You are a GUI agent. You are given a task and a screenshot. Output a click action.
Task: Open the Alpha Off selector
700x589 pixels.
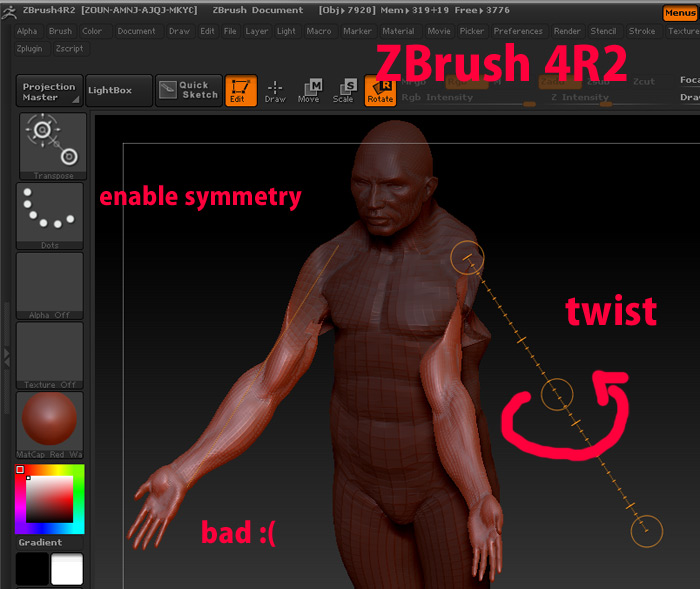[50, 286]
